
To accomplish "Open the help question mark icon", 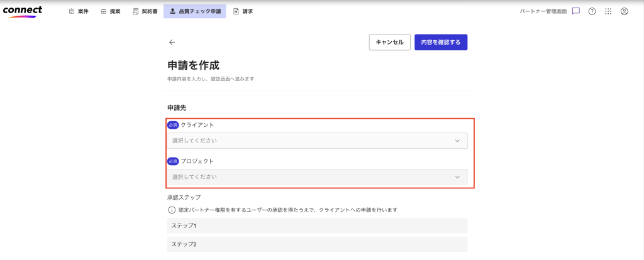I will pos(592,11).
